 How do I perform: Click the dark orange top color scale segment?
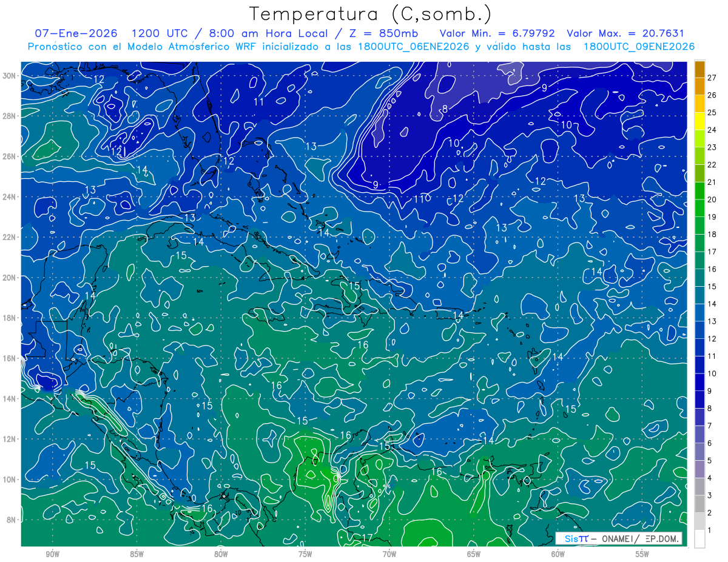click(x=699, y=69)
